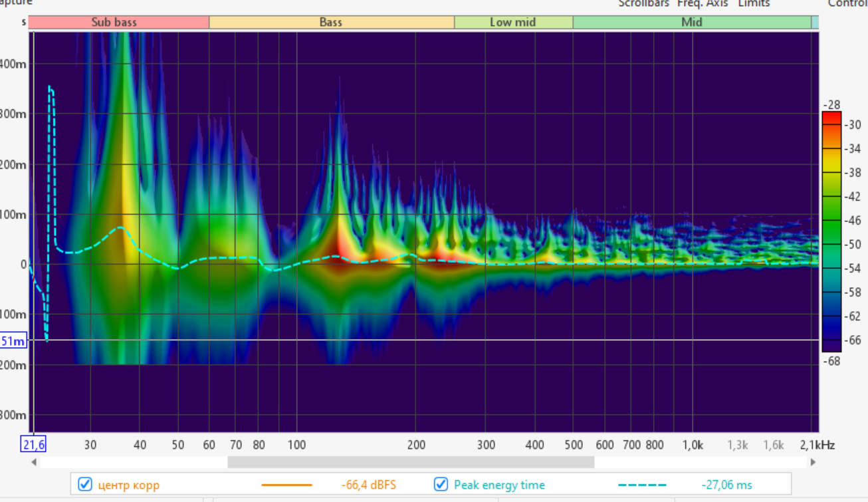Click the Peak energy time legend label
868x502 pixels.
(499, 485)
